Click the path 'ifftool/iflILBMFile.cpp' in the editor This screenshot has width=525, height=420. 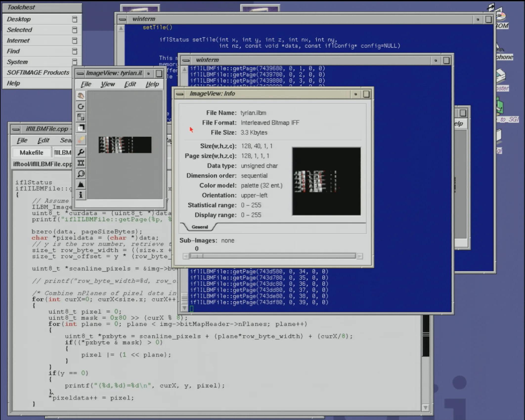pos(43,164)
